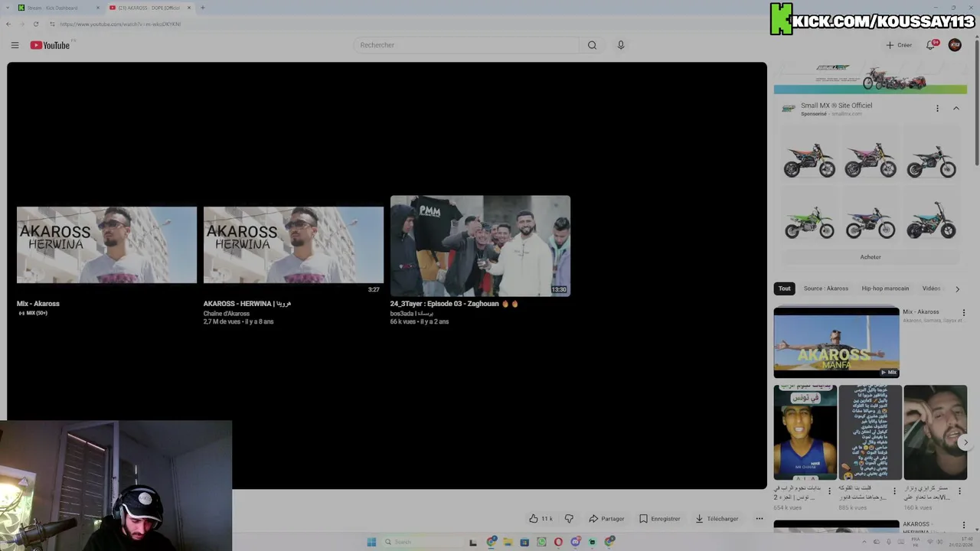Screen dimensions: 980x551
Task: Click the pink dirt bike ad image
Action: 871,160
